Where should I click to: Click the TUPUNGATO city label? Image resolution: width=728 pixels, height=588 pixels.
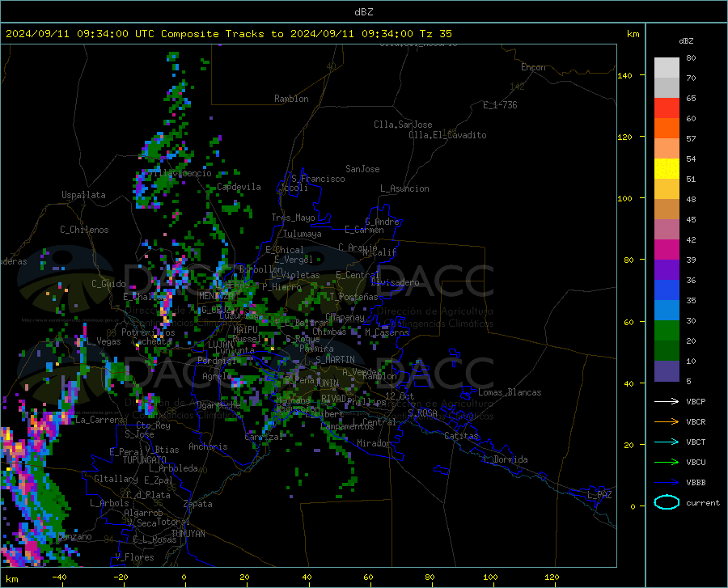coord(145,460)
